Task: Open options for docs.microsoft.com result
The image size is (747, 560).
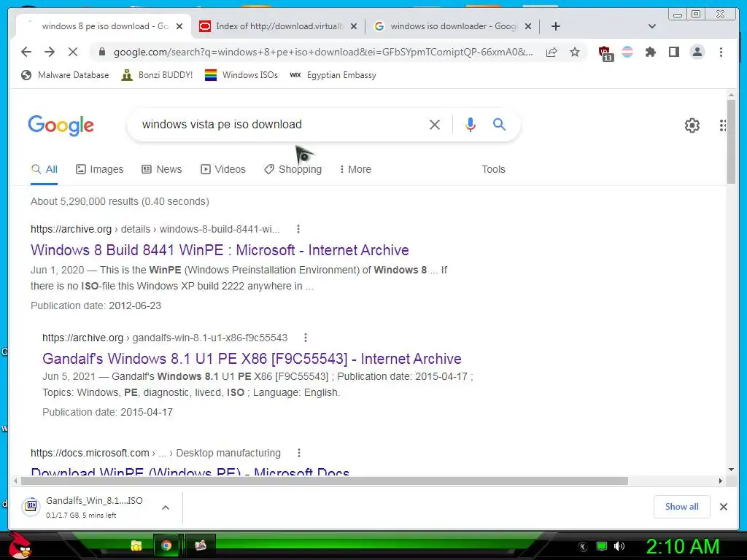Action: 298,453
